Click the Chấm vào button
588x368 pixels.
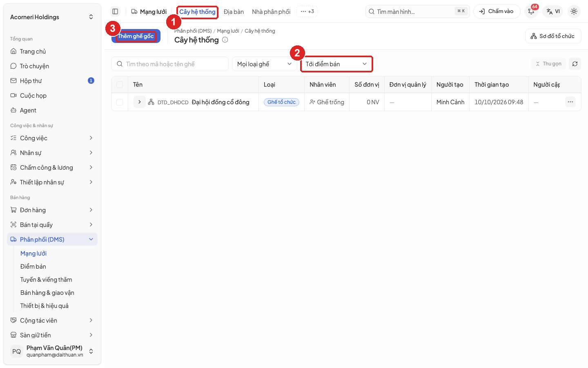(x=497, y=11)
